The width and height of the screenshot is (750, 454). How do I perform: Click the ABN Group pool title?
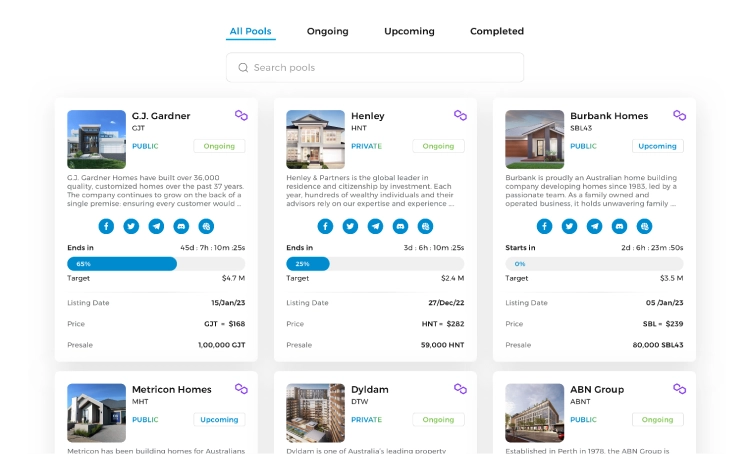[x=597, y=389]
